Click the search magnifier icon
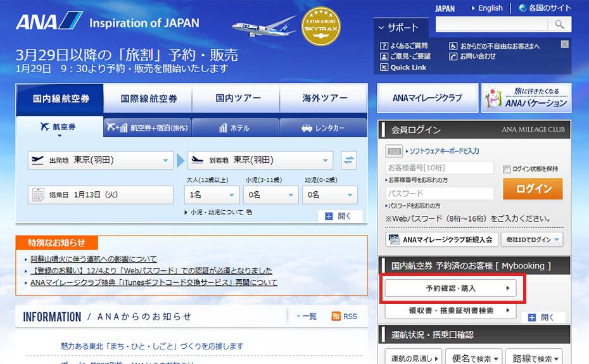 pyautogui.click(x=559, y=24)
